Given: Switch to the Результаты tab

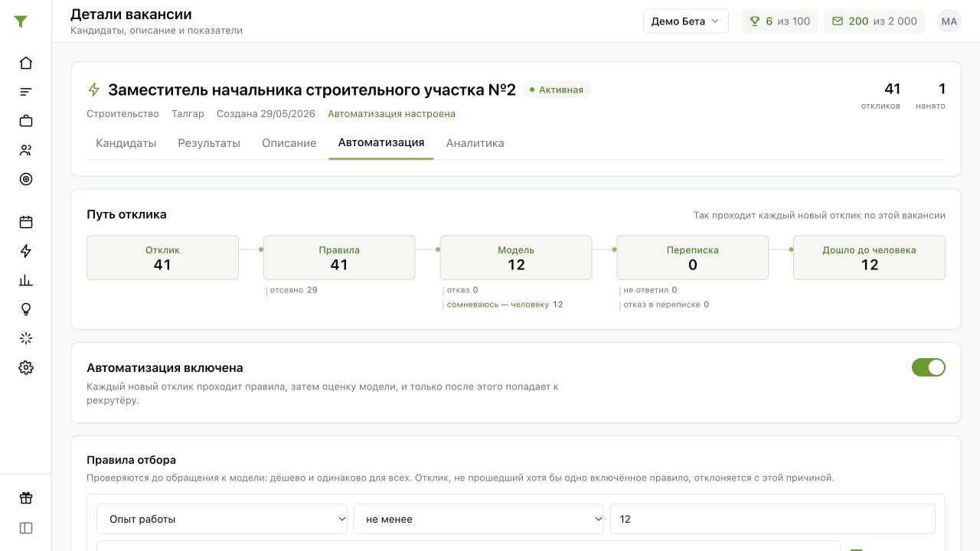Looking at the screenshot, I should click(209, 143).
